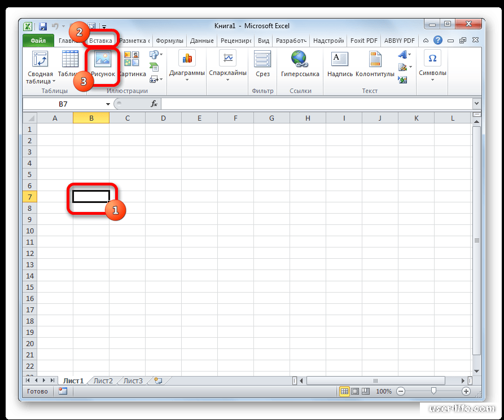Viewport: 504px width, 420px height.
Task: Click the zoom slider thumb
Action: [433, 391]
